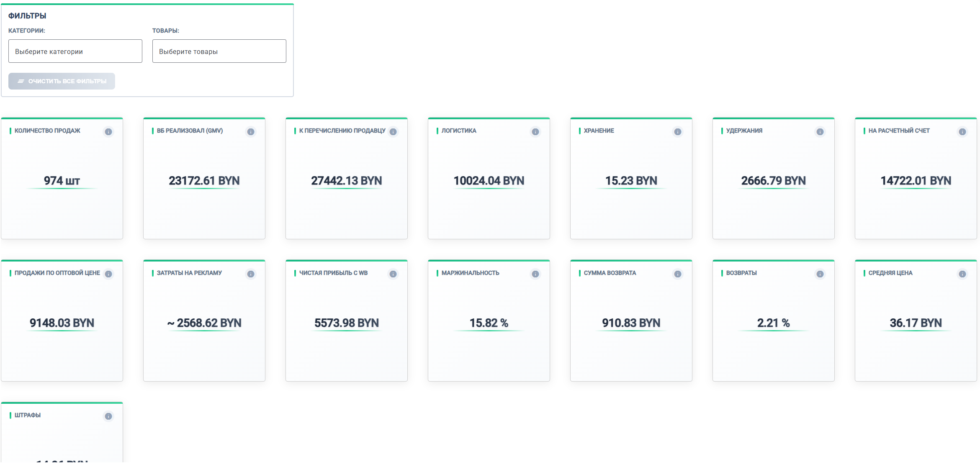Viewport: 980px width, 464px height.
Task: Click the info icon on МАРЖИНАЛЬНОСТЬ card
Action: click(x=535, y=274)
